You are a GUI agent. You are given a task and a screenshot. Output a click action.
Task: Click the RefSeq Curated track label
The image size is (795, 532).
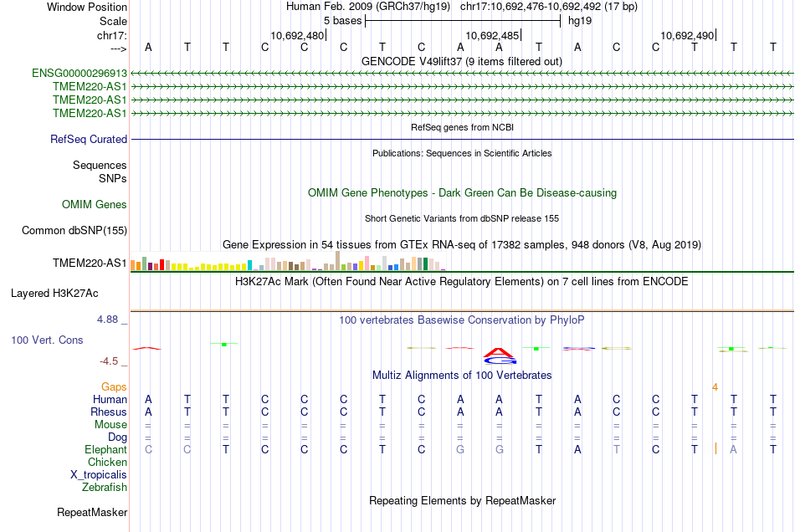pyautogui.click(x=88, y=140)
